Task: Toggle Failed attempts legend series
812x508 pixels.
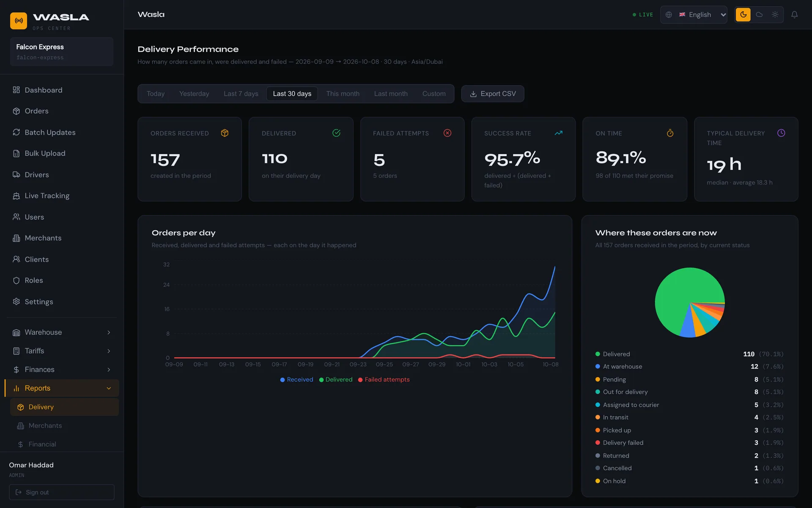Action: tap(384, 380)
